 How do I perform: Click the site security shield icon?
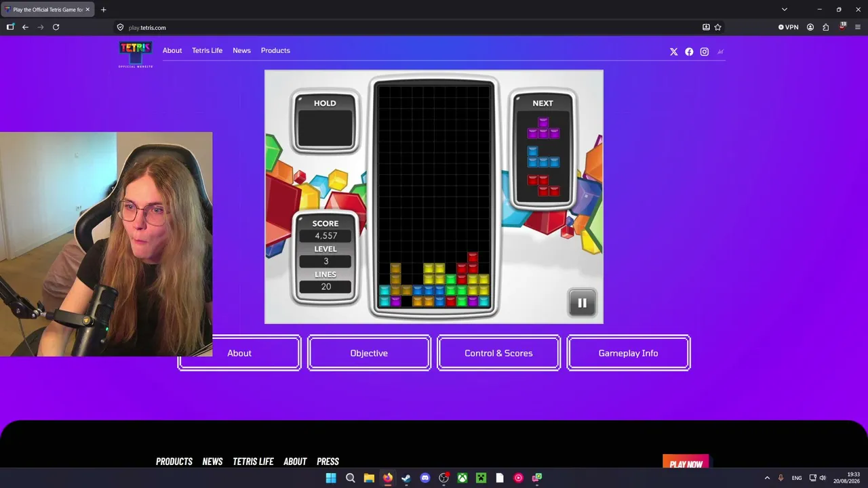(120, 27)
